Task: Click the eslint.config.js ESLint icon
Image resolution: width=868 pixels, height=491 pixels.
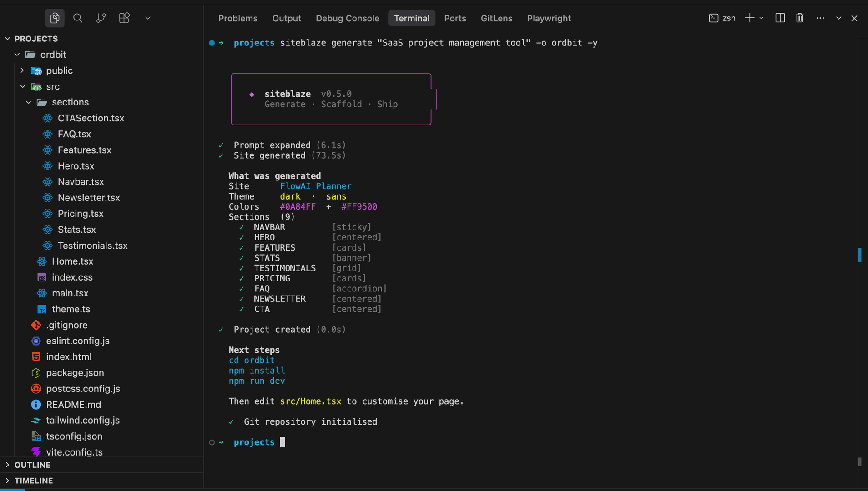Action: coord(36,341)
